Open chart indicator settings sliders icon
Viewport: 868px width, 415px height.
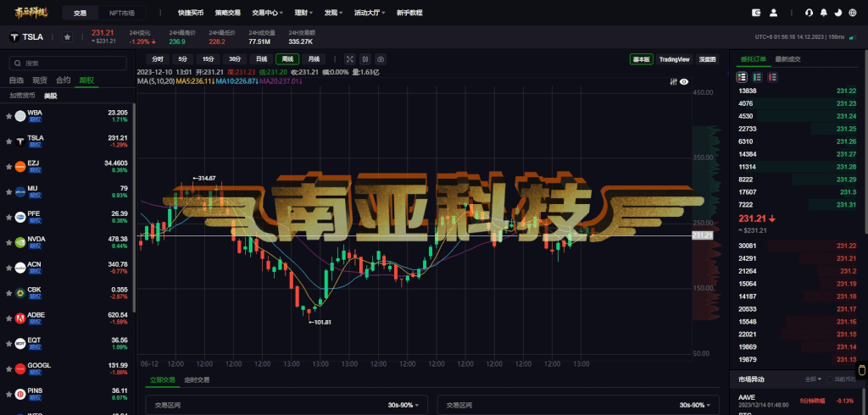pyautogui.click(x=674, y=82)
